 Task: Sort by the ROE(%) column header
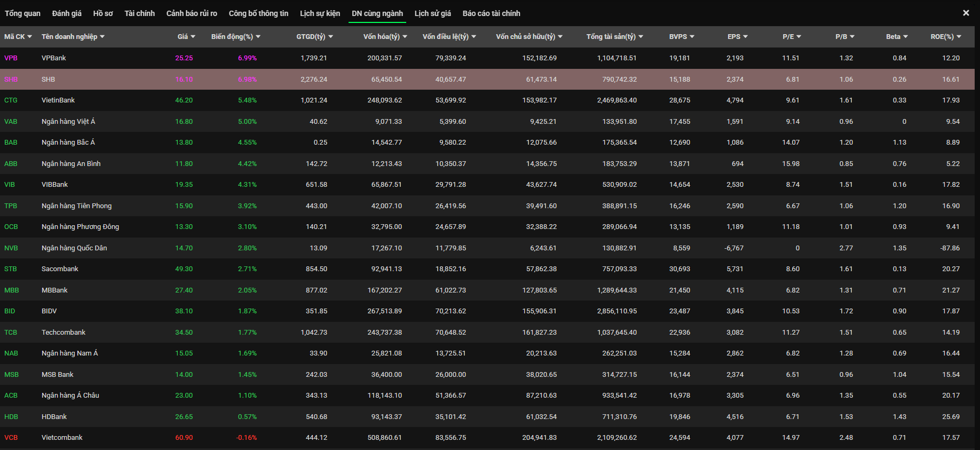946,37
